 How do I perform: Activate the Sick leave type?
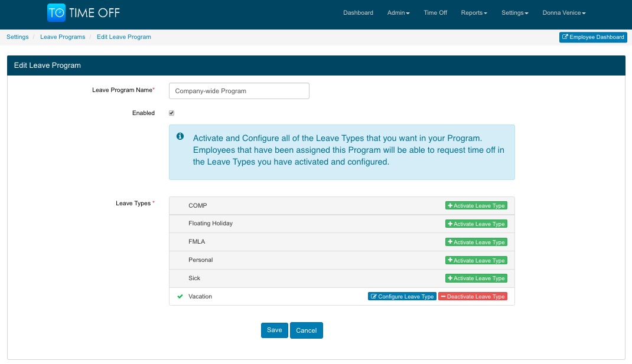[x=476, y=278]
